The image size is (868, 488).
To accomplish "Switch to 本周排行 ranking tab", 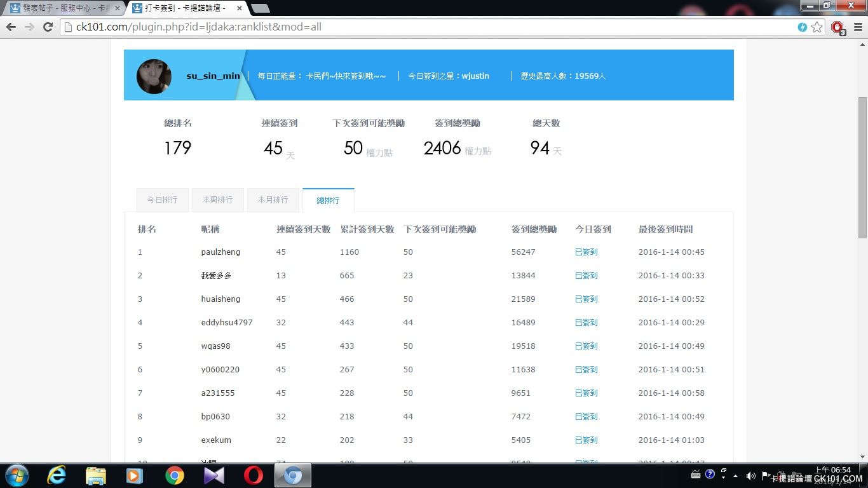I will click(217, 200).
